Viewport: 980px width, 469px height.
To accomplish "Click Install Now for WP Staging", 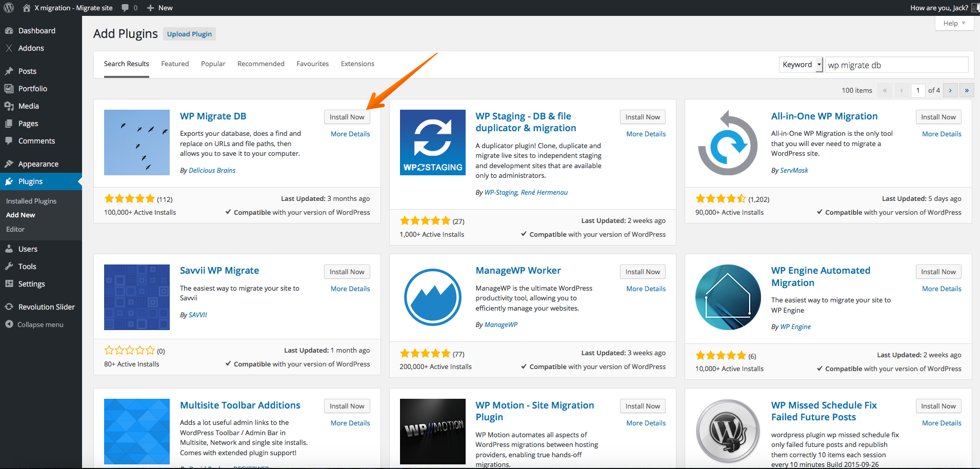I will (643, 117).
